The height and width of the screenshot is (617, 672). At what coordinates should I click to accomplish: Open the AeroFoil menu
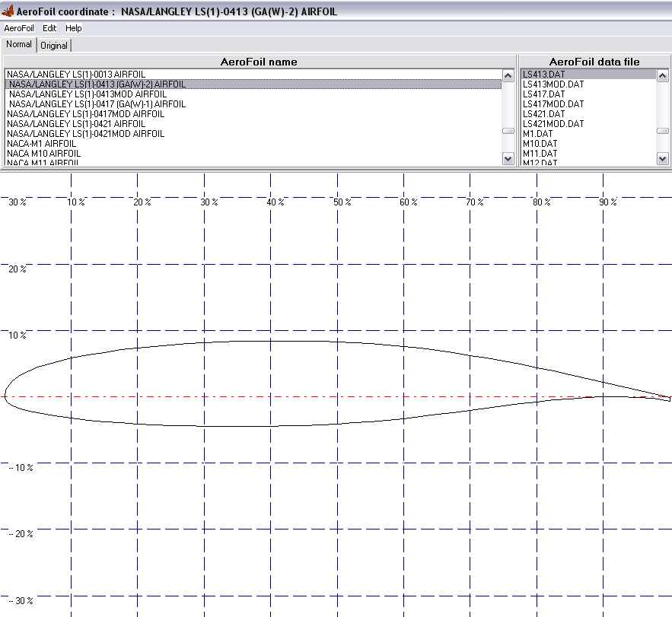point(19,28)
